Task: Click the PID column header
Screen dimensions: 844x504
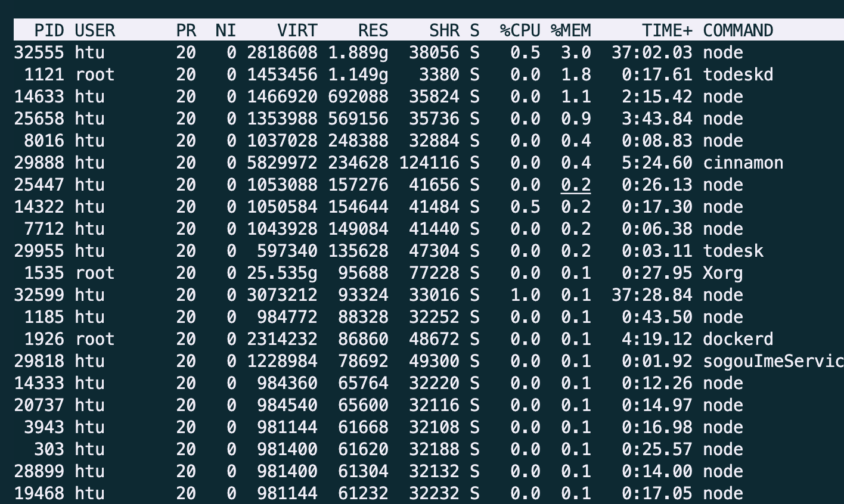Action: coord(49,30)
